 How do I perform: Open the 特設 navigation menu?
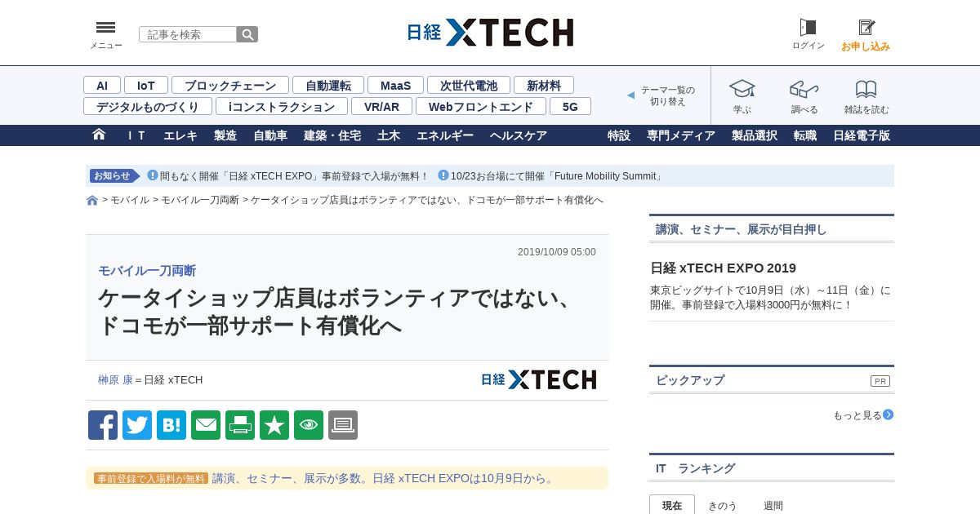tap(619, 135)
